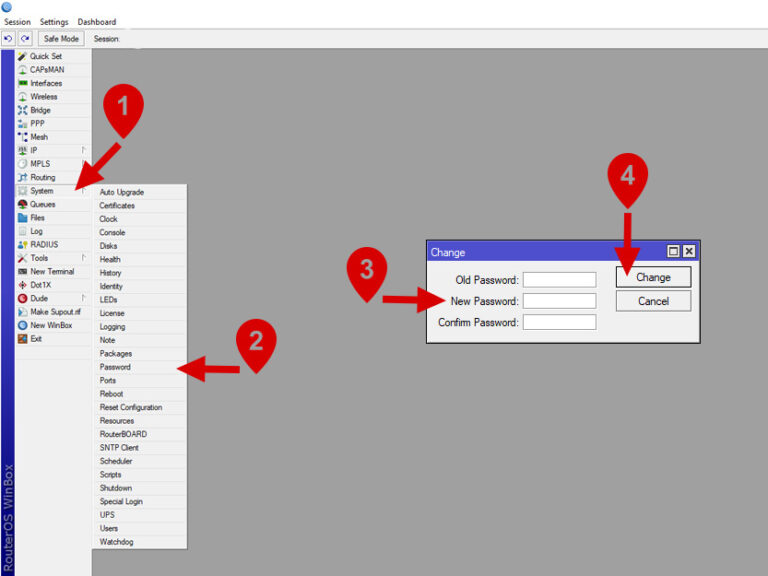Open the Settings menu
768x576 pixels.
pos(54,22)
